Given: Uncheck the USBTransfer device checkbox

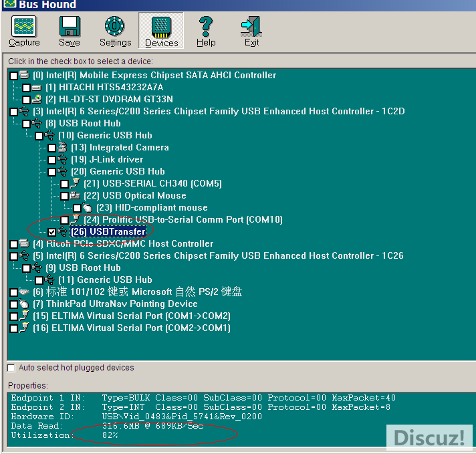Looking at the screenshot, I should [x=52, y=232].
